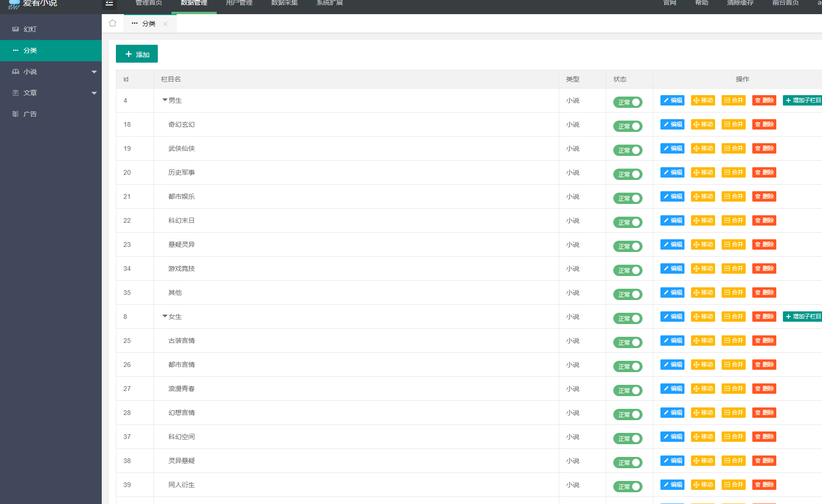Click the sidebar collapse hamburger icon
Image resolution: width=822 pixels, height=504 pixels.
[109, 4]
